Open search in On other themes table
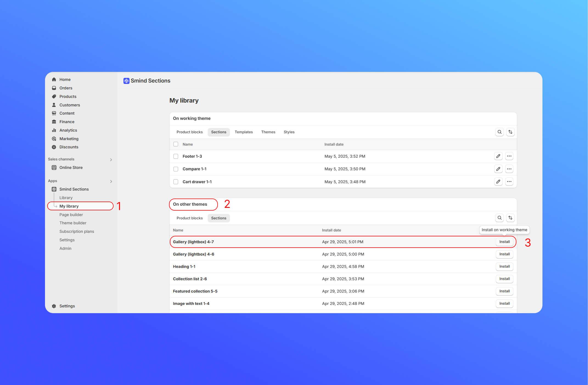588x385 pixels. pyautogui.click(x=499, y=218)
